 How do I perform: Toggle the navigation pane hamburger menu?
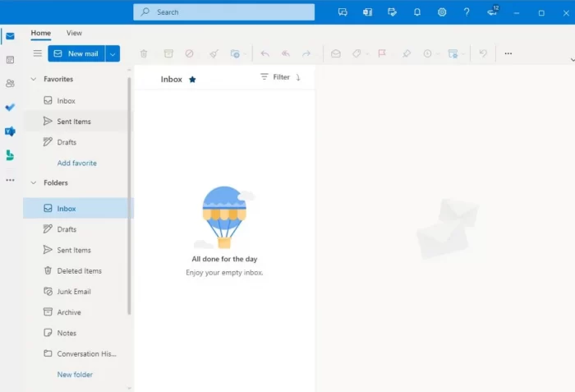(38, 53)
